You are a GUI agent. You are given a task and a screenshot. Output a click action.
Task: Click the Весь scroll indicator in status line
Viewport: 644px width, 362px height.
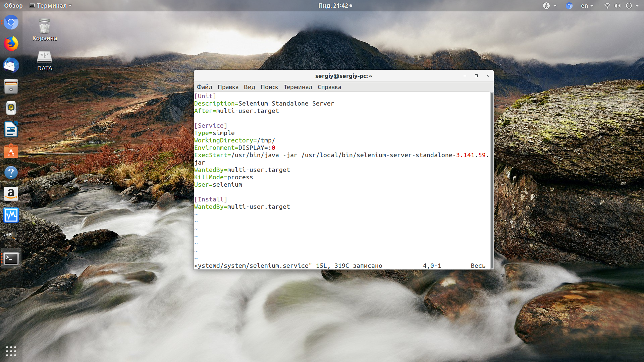[478, 266]
